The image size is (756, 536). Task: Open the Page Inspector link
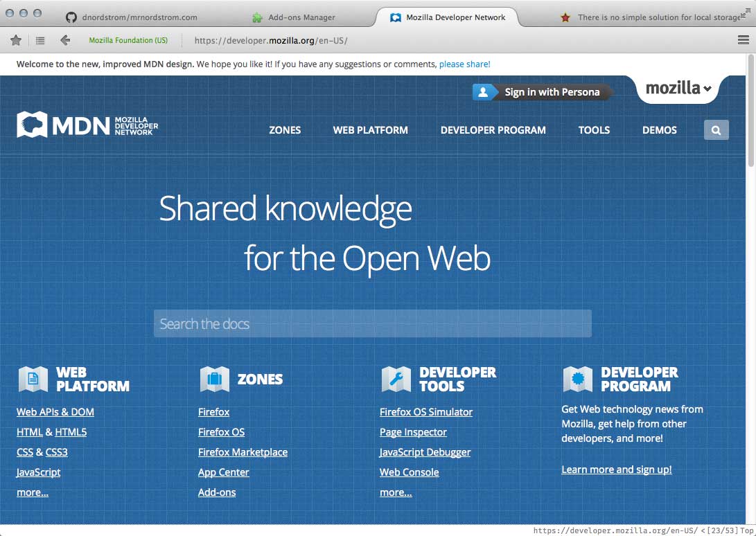click(413, 432)
